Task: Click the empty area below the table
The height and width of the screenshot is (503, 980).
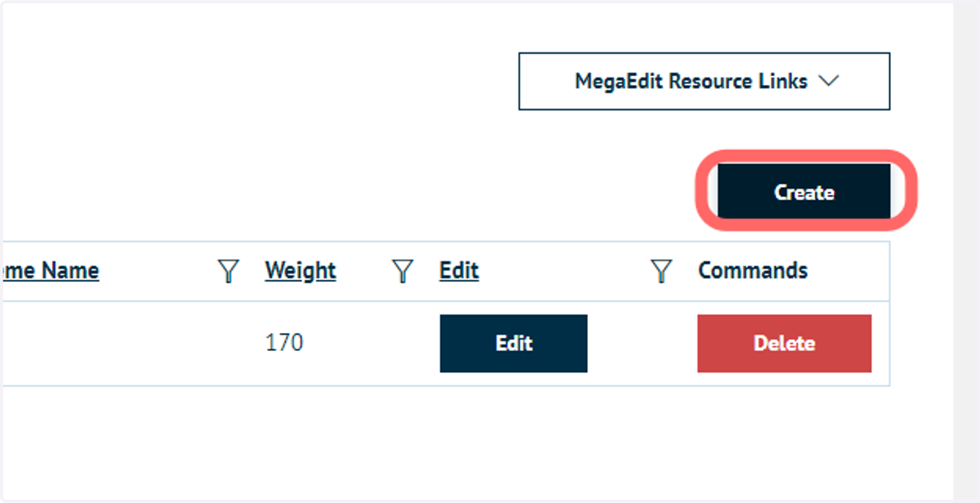Action: [x=445, y=441]
